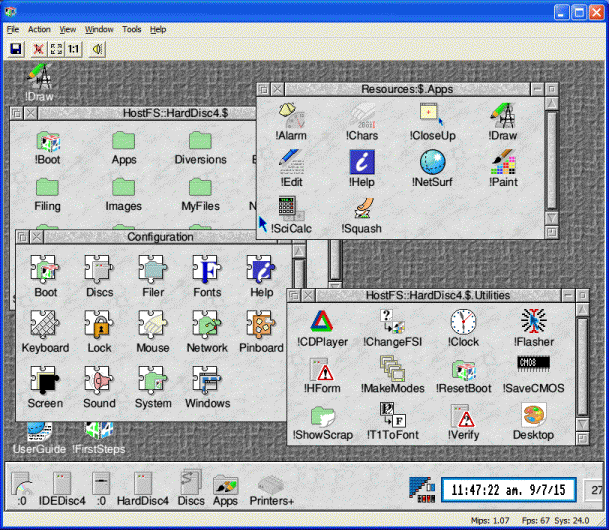609x530 pixels.
Task: Click the Printers+ icon on the icon bar
Action: pos(271,490)
